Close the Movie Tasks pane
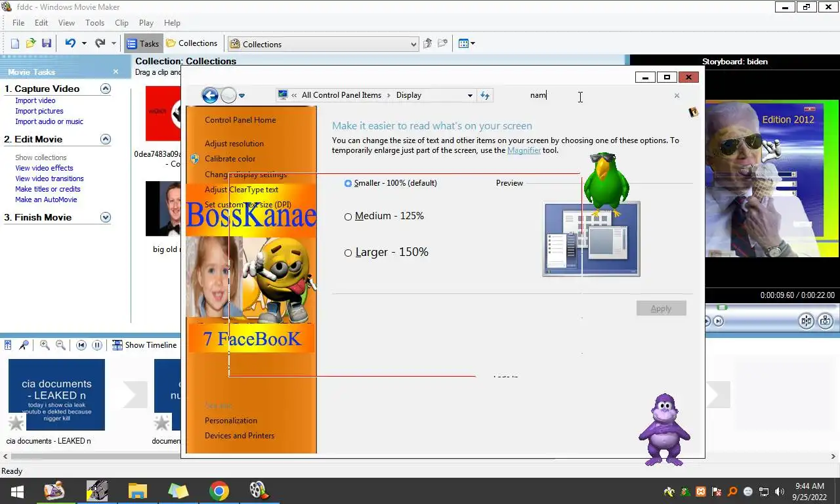Viewport: 840px width, 504px height. coord(115,72)
